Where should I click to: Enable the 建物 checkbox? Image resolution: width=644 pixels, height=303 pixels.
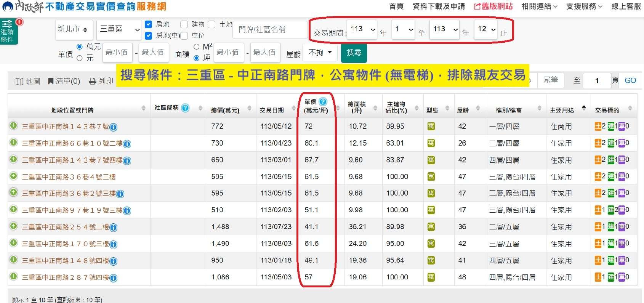[x=184, y=24]
